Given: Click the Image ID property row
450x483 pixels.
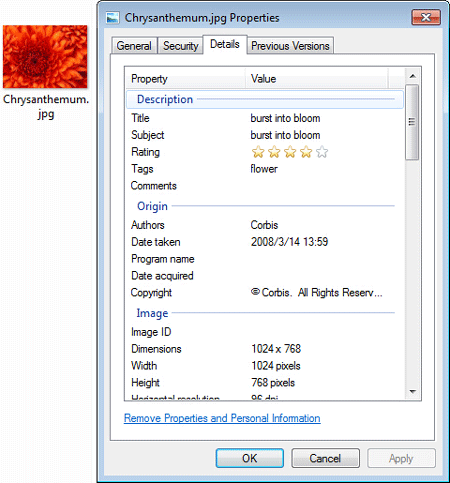Looking at the screenshot, I should click(x=265, y=332).
